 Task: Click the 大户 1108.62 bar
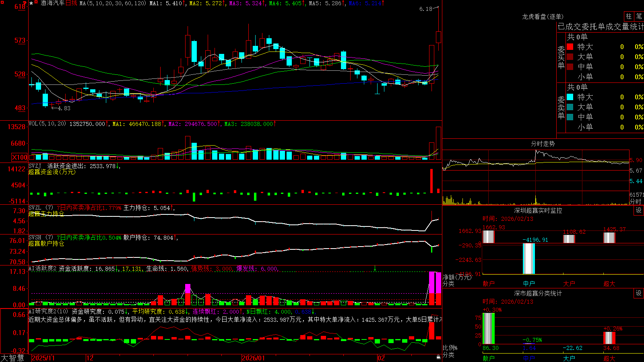point(569,239)
